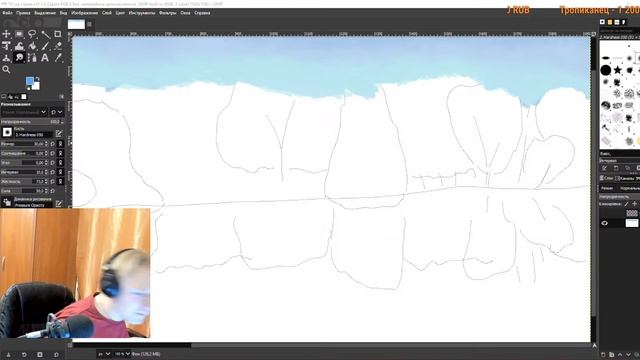Swap foreground and background colors

[38, 78]
